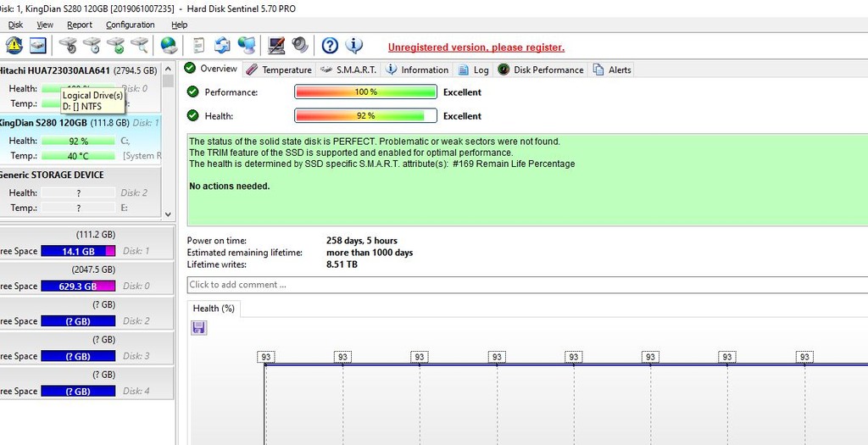
Task: Click the '8.51 TB' lifetime writes value
Action: point(342,264)
